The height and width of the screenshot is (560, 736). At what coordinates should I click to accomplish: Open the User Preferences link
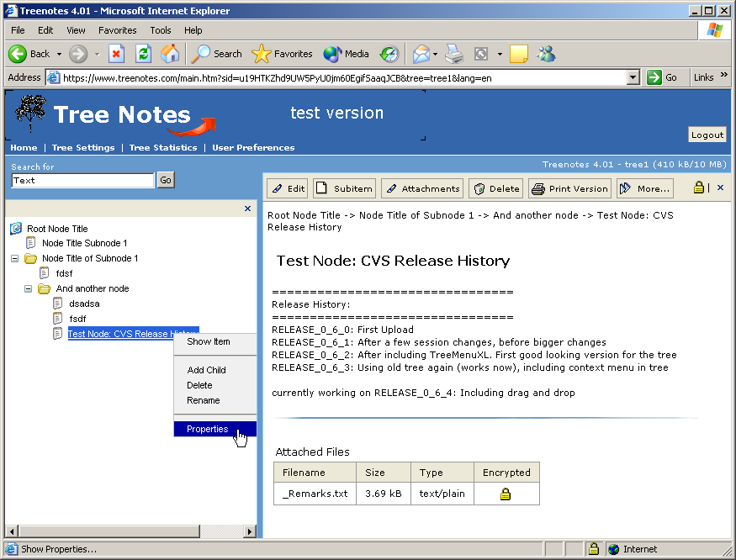[253, 147]
